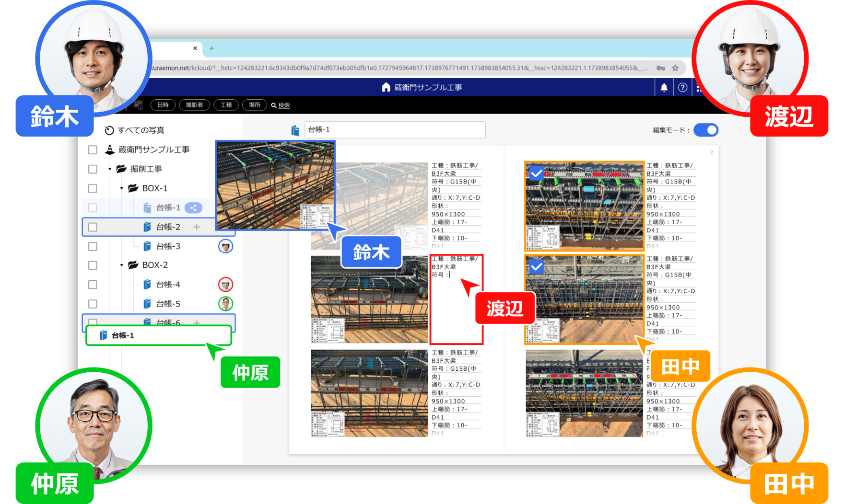The image size is (844, 504).
Task: Collapse the BOX-2 tree node
Action: pyautogui.click(x=122, y=265)
